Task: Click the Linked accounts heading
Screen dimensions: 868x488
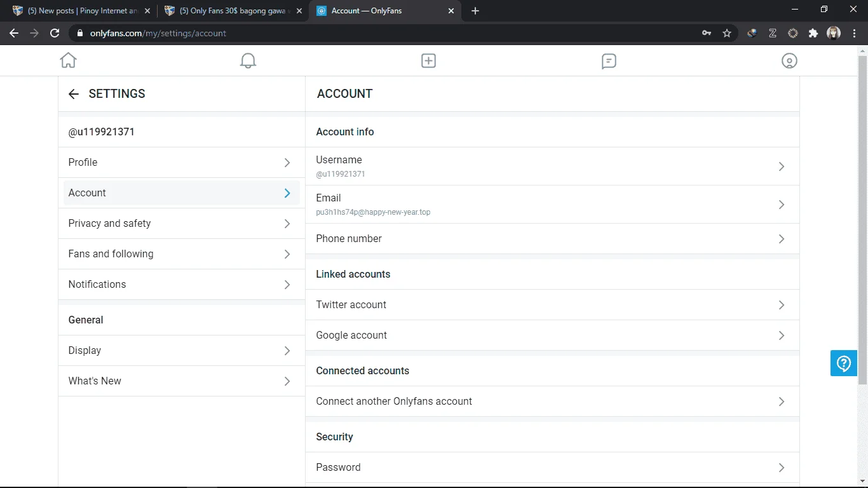Action: (x=353, y=274)
